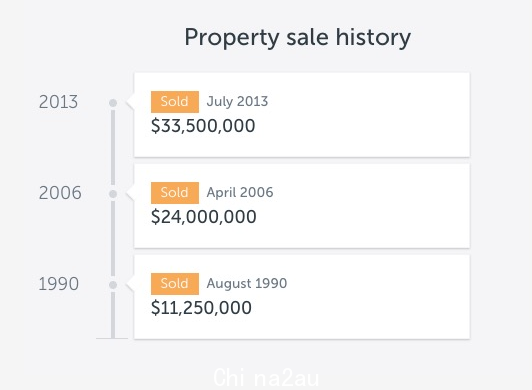Click the 2006 timeline dot marker
532x390 pixels.
(x=113, y=194)
